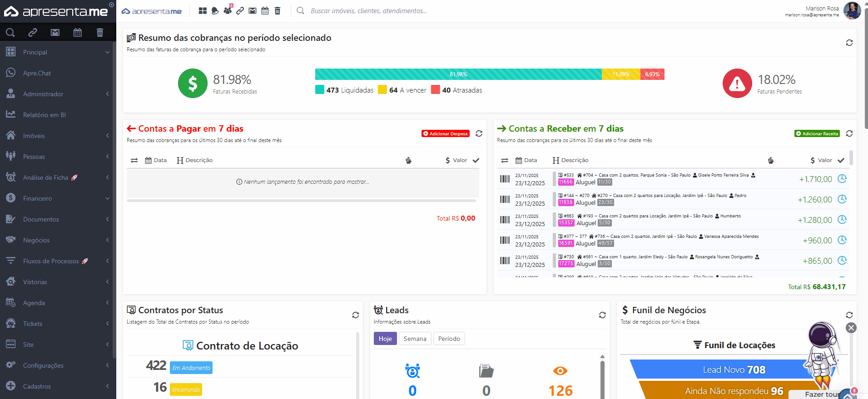The width and height of the screenshot is (868, 399).
Task: Open Relatório em BI in the sidebar
Action: click(x=45, y=115)
